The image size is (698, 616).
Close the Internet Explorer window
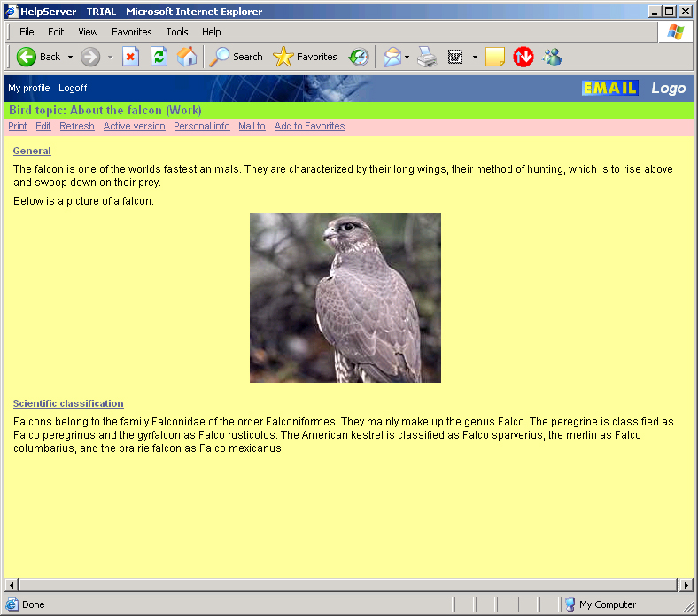click(x=686, y=12)
